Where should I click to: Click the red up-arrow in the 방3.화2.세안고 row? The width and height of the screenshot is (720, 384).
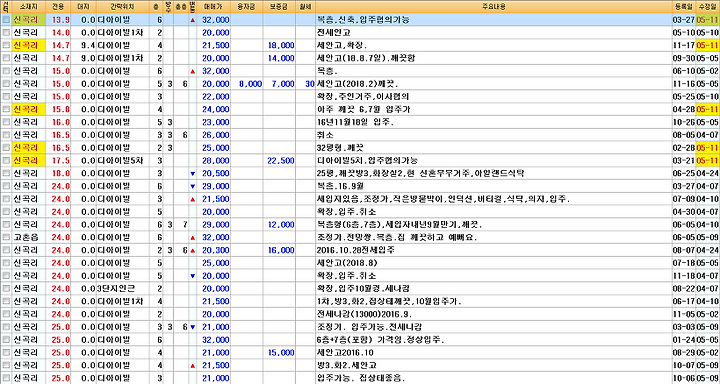pyautogui.click(x=192, y=366)
